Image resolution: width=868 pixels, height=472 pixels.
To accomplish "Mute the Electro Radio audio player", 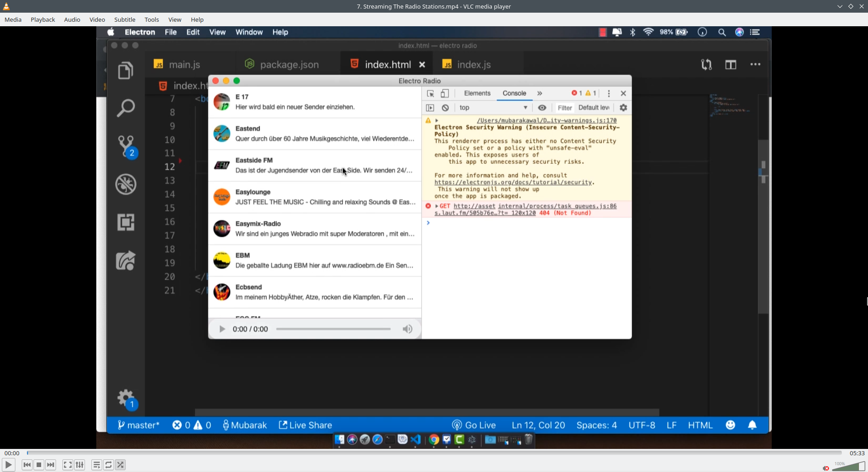I will point(407,329).
